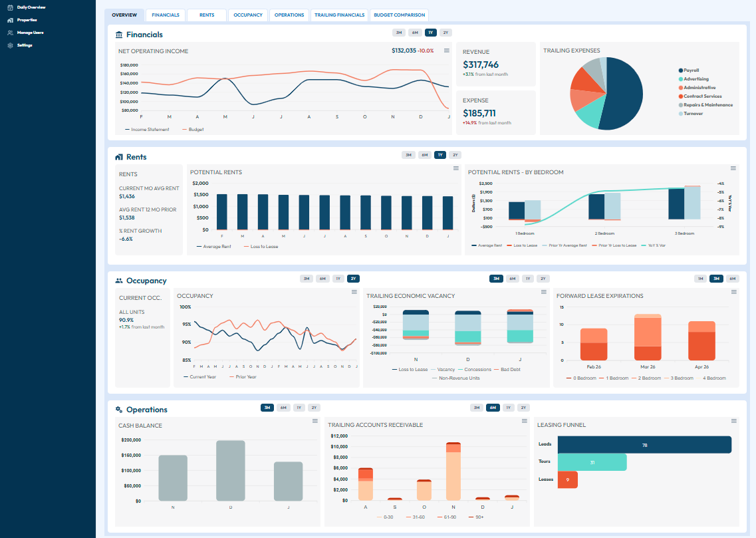Toggle Loss to Lease in Potential Rents legend

[261, 247]
